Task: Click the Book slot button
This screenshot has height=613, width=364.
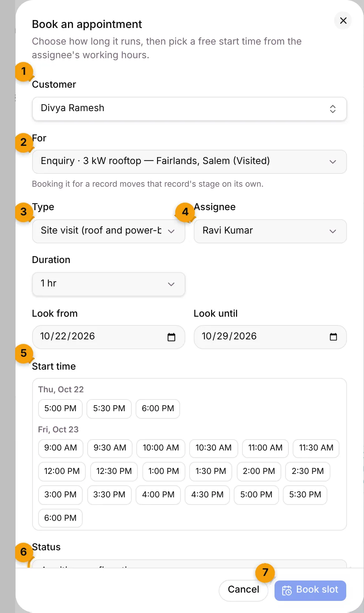Action: [310, 590]
